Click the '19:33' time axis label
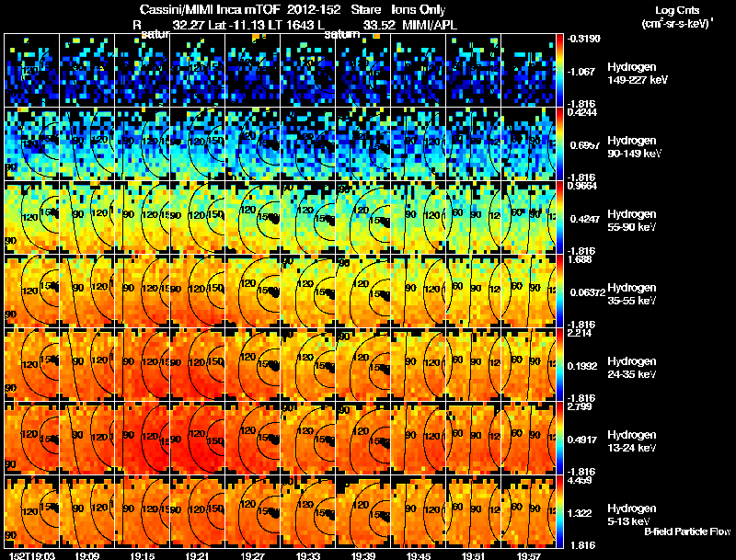 pyautogui.click(x=308, y=555)
